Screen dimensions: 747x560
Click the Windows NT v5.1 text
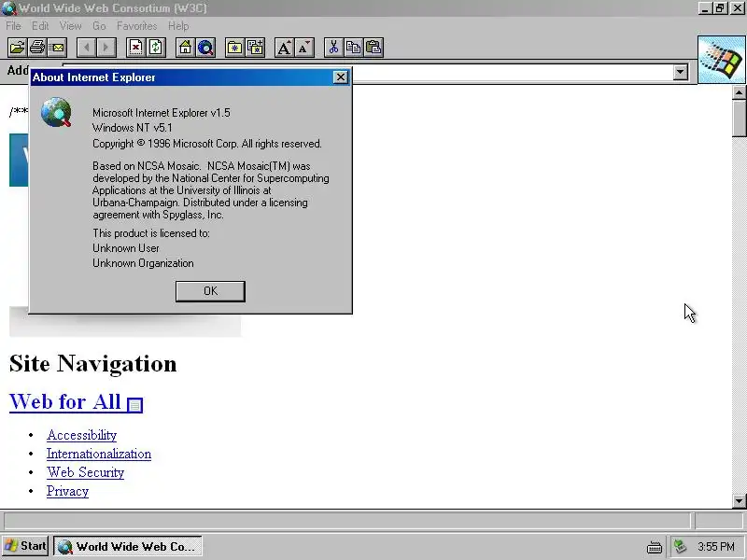click(x=132, y=128)
